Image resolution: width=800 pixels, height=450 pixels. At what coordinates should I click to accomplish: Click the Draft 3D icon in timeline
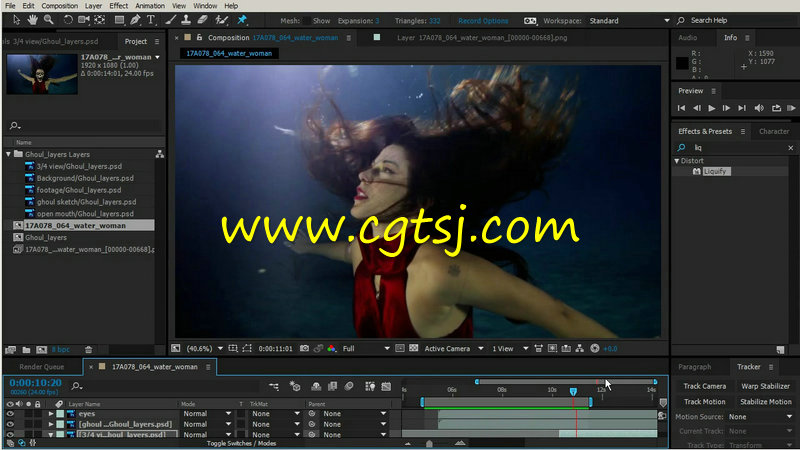tap(295, 387)
